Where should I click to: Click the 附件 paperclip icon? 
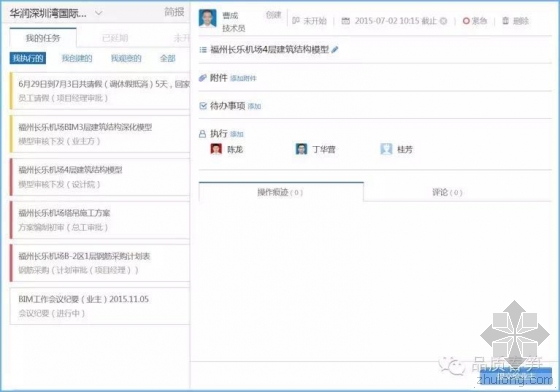coord(203,77)
